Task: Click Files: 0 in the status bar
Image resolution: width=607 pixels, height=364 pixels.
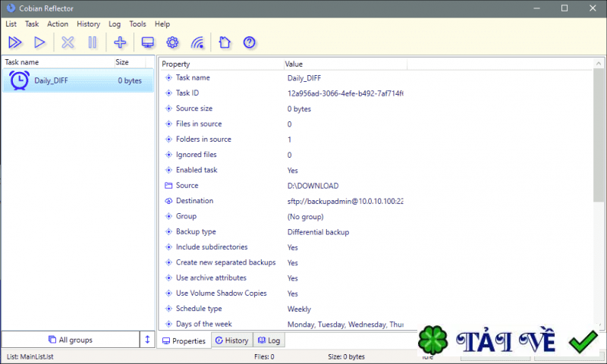Action: point(264,356)
